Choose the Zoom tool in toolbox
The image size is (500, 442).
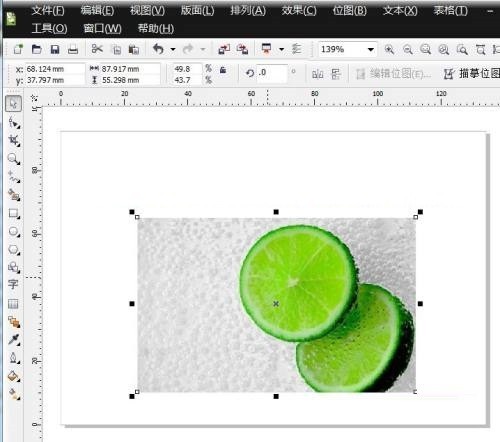click(14, 159)
